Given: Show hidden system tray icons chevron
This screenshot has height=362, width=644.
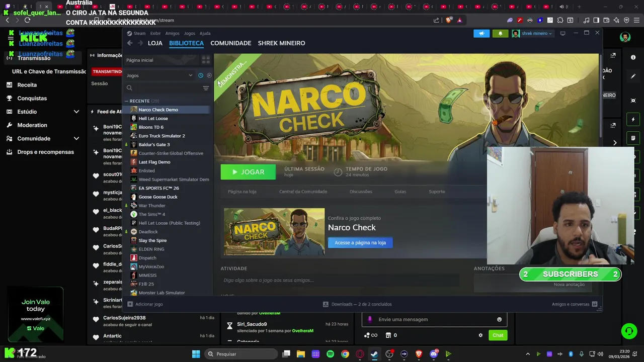Looking at the screenshot, I should 528,354.
